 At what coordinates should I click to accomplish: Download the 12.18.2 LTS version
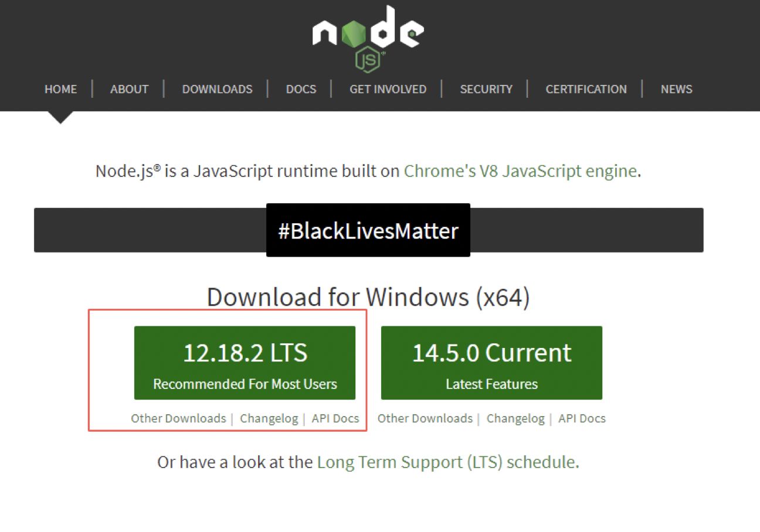245,363
